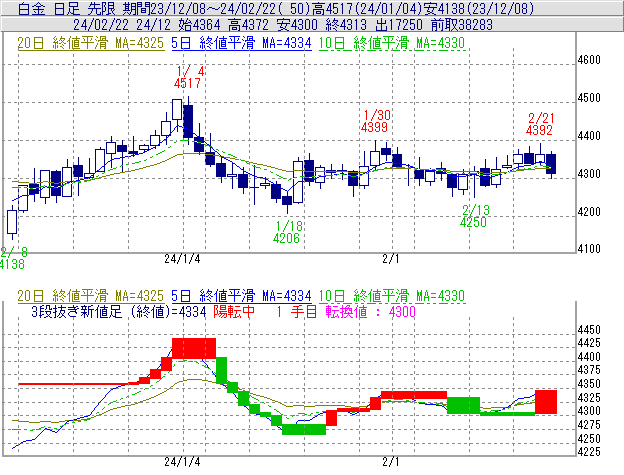
Task: Click the 出17250 volume value
Action: (x=399, y=25)
